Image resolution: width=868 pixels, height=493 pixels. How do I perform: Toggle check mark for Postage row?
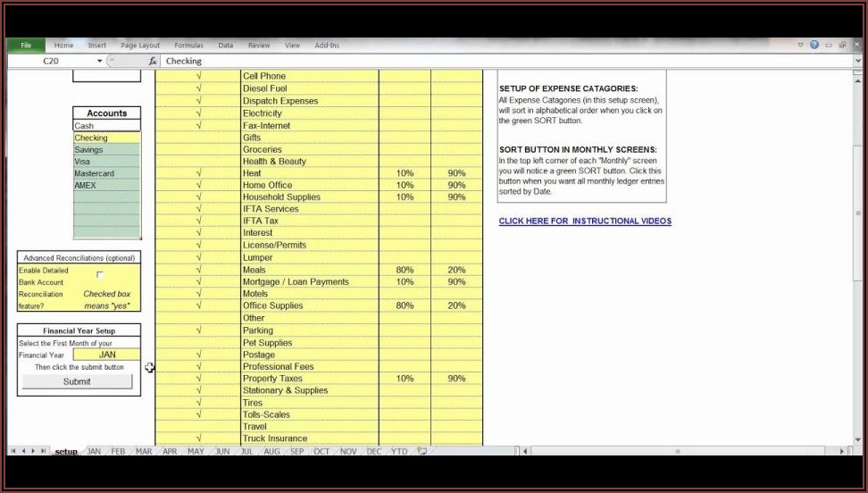click(199, 355)
